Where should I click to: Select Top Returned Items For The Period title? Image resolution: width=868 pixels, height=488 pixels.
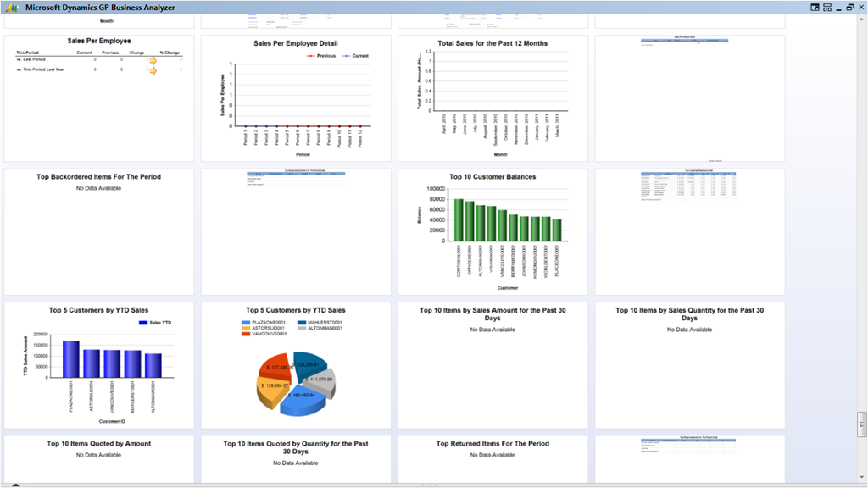point(492,444)
